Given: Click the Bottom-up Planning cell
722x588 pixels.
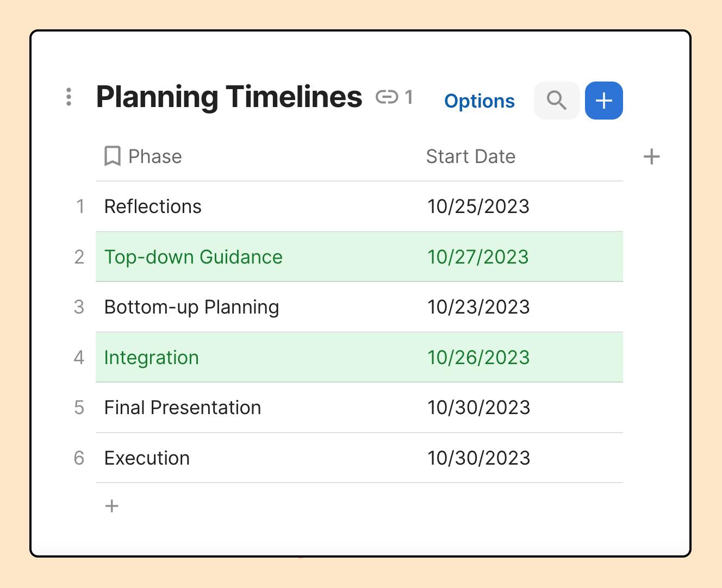Looking at the screenshot, I should click(191, 307).
